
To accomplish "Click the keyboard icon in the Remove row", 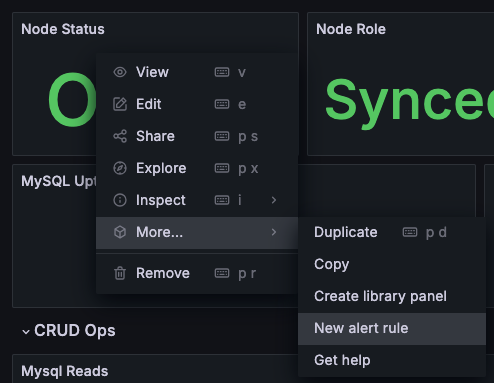I will coord(222,273).
